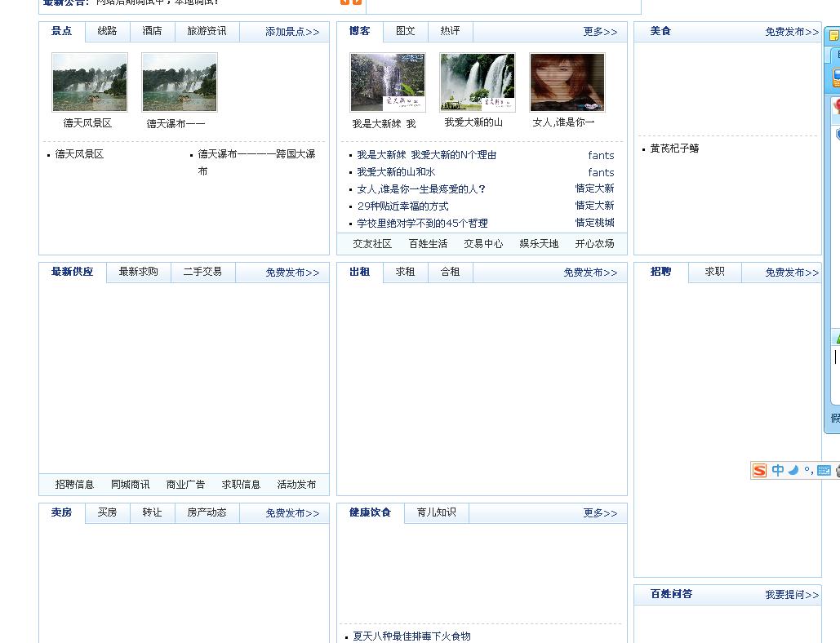840x643 pixels.
Task: Click 免费发布>> in the 美食 panel
Action: pos(792,32)
